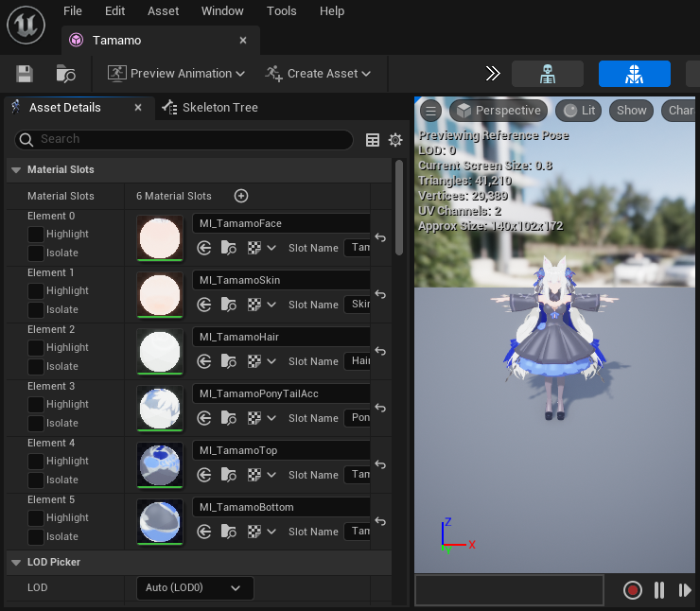700x611 pixels.
Task: Open the Asset menu
Action: coord(164,11)
